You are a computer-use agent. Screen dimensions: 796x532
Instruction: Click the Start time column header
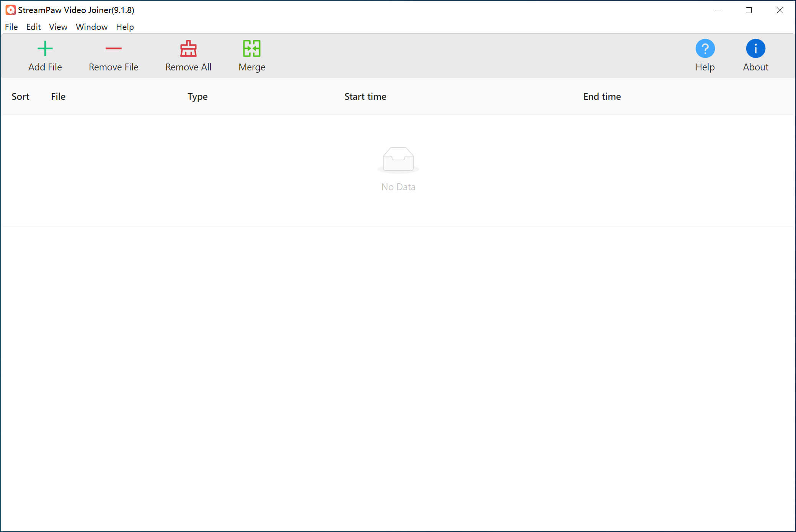pos(365,96)
